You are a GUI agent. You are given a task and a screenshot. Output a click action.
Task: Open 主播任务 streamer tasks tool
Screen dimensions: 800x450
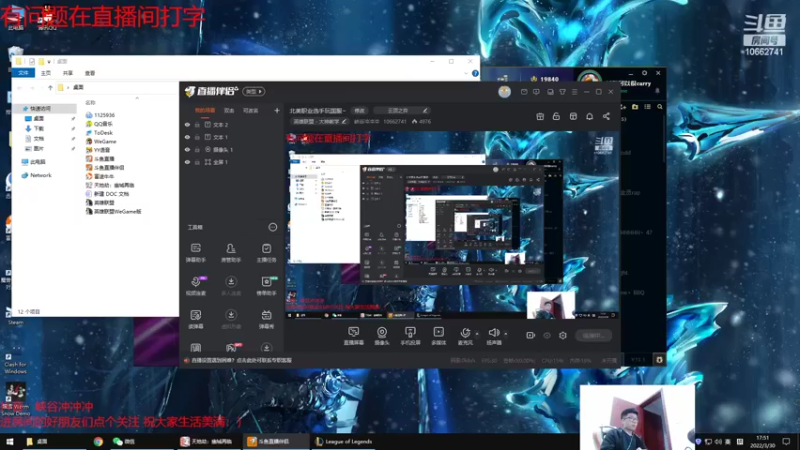click(x=266, y=253)
